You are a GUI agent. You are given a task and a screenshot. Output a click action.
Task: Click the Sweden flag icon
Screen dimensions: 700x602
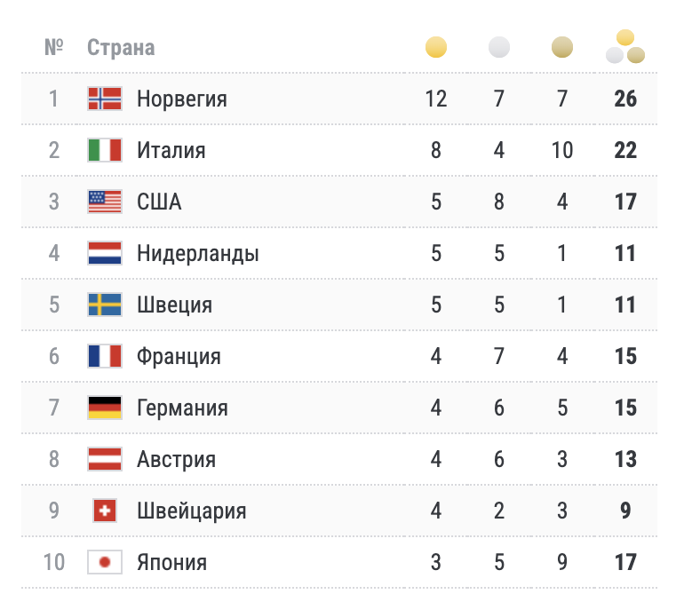105,305
